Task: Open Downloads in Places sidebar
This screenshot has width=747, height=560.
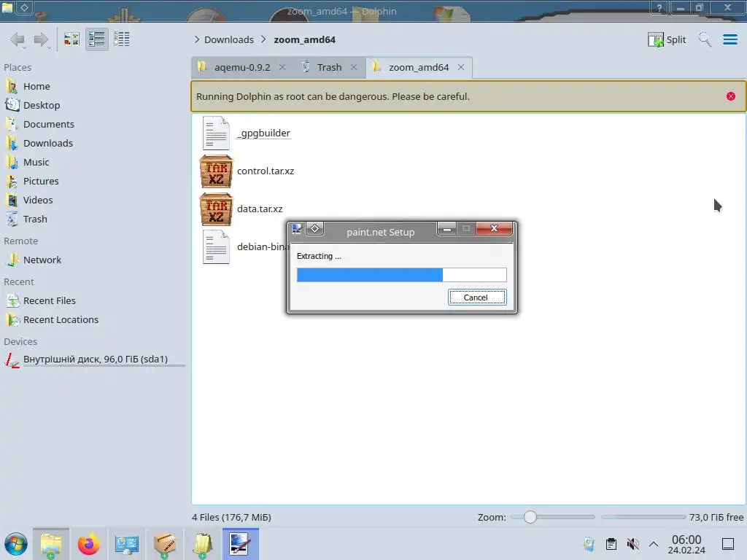Action: point(47,144)
